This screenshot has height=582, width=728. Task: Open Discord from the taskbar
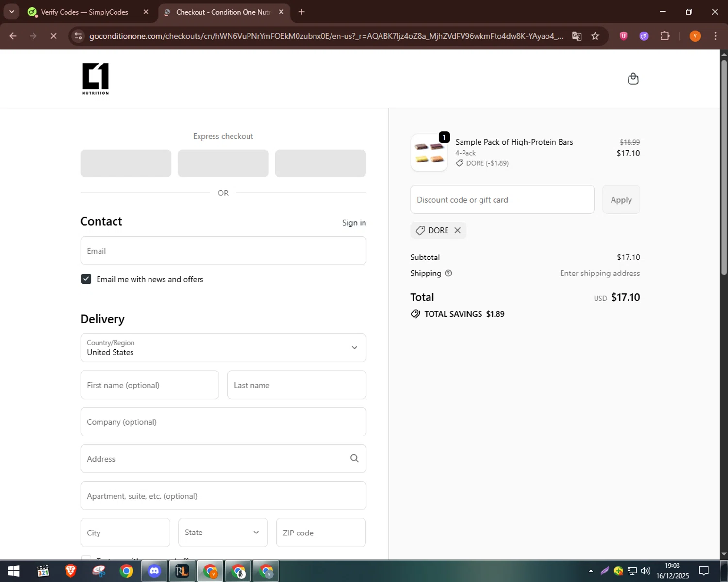[x=154, y=571]
